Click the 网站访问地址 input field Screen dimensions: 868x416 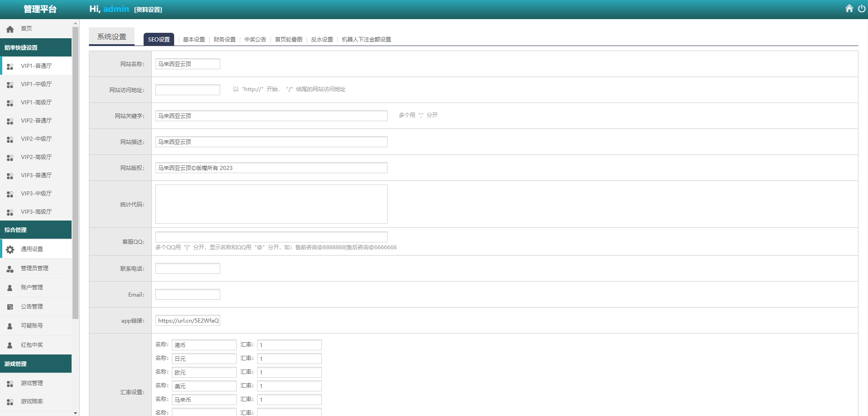coord(187,90)
